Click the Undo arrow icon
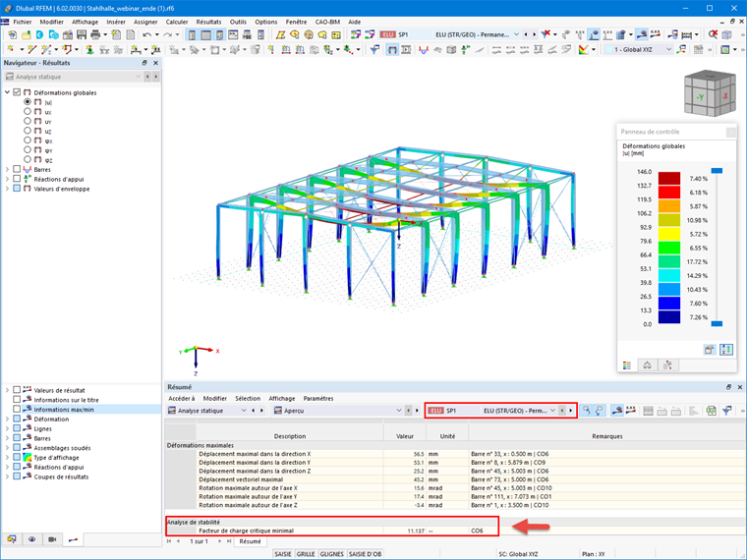 pyautogui.click(x=147, y=34)
